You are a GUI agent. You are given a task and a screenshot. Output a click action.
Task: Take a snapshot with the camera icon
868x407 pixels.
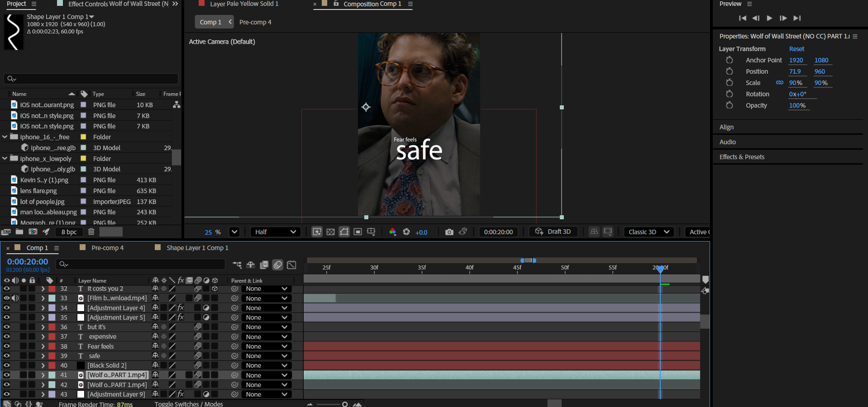click(449, 232)
